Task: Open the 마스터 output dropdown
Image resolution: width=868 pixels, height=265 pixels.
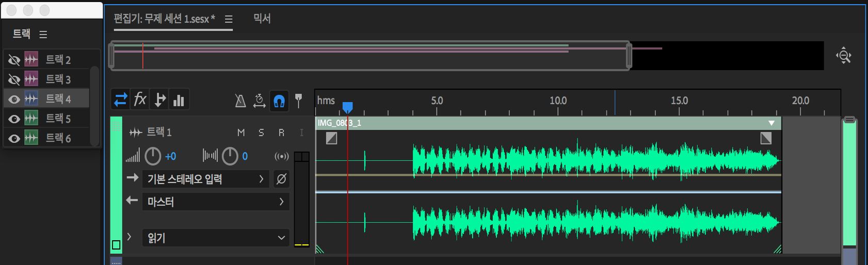Action: pos(216,202)
